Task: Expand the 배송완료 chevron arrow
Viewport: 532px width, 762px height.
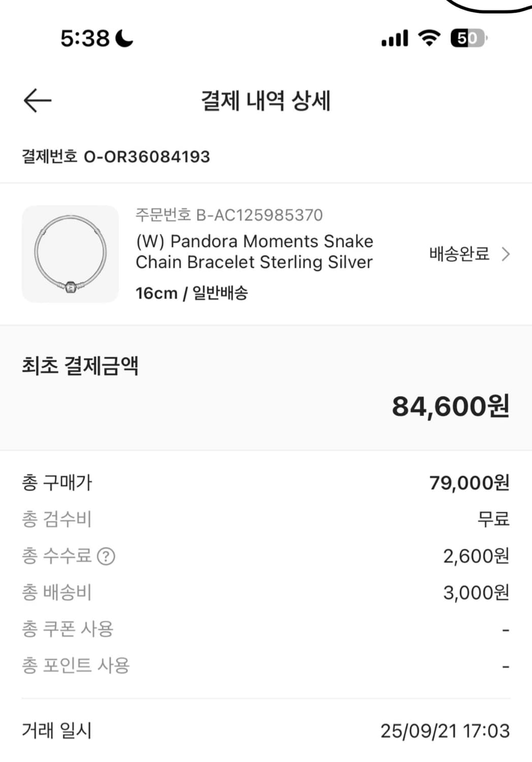Action: [x=505, y=254]
